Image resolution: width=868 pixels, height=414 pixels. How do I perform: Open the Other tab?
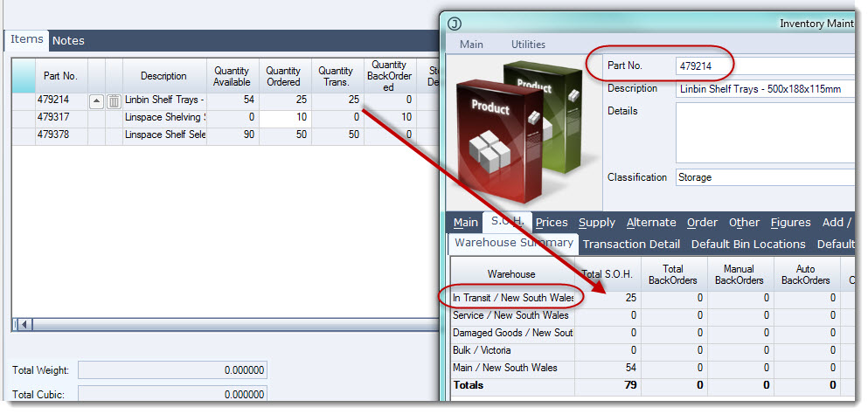(x=744, y=223)
